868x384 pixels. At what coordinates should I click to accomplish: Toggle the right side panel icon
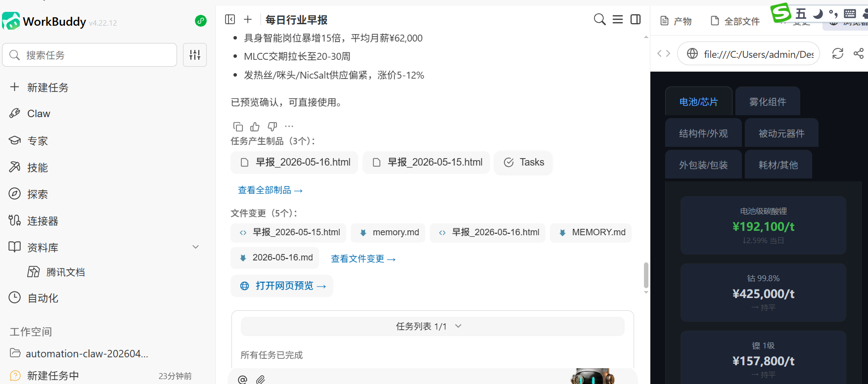[636, 19]
